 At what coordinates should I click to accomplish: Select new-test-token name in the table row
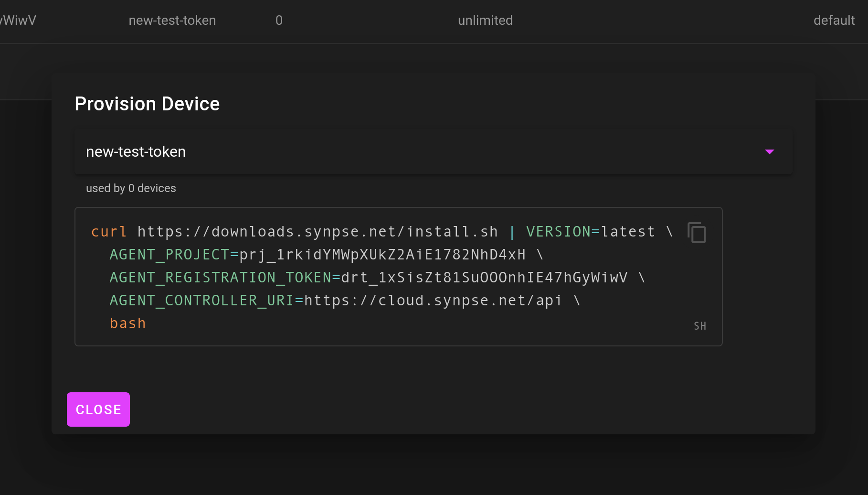172,20
